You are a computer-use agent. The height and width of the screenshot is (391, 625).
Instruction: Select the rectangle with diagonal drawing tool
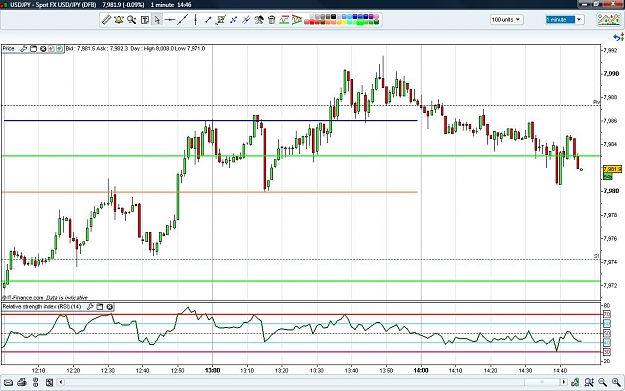coord(221,20)
